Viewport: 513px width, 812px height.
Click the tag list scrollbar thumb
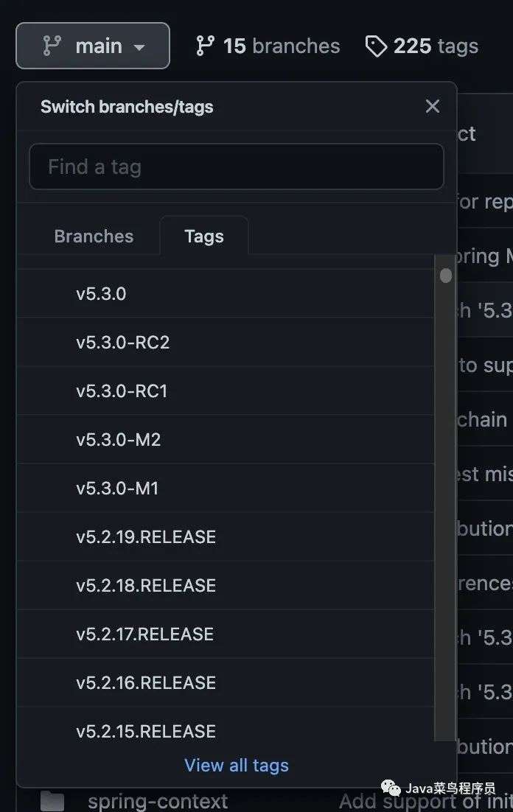point(446,275)
